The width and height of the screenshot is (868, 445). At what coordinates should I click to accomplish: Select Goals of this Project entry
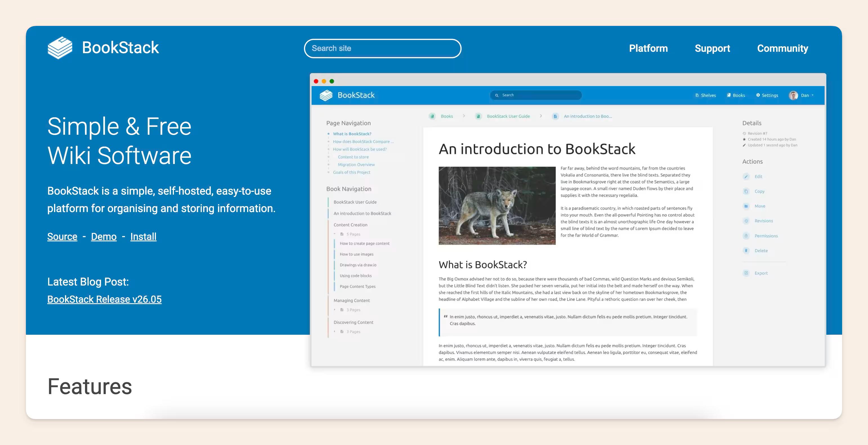click(352, 172)
